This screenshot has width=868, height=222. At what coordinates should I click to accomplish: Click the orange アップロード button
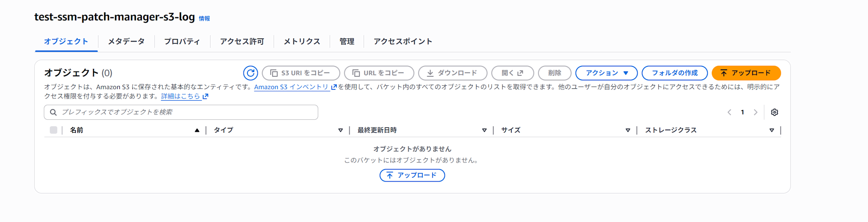pos(746,73)
